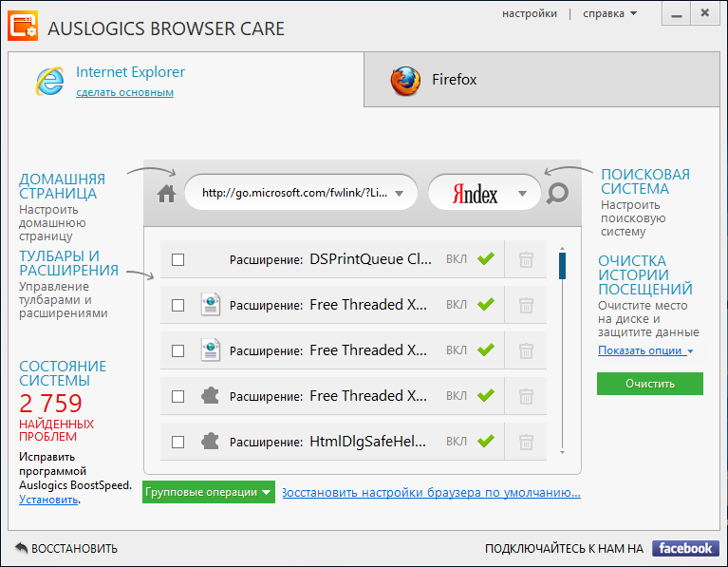Check the second Free Threaded extension checkbox
Image resolution: width=728 pixels, height=567 pixels.
(x=177, y=350)
